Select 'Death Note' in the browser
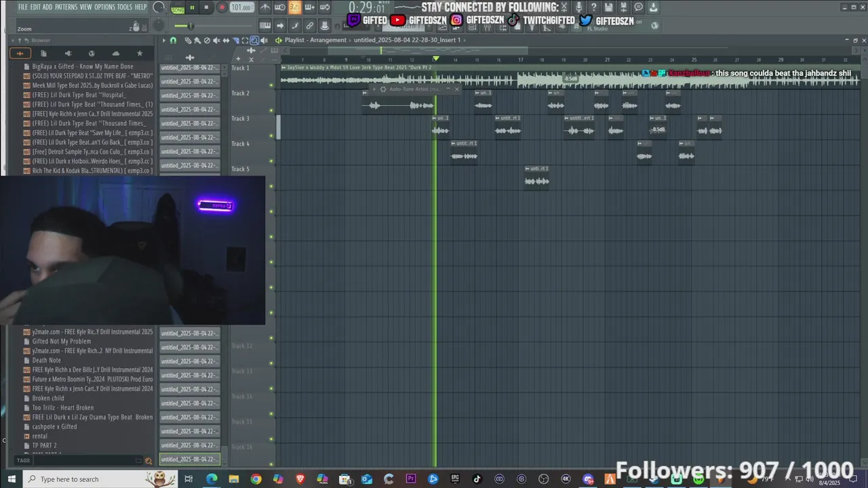This screenshot has height=488, width=868. click(47, 361)
